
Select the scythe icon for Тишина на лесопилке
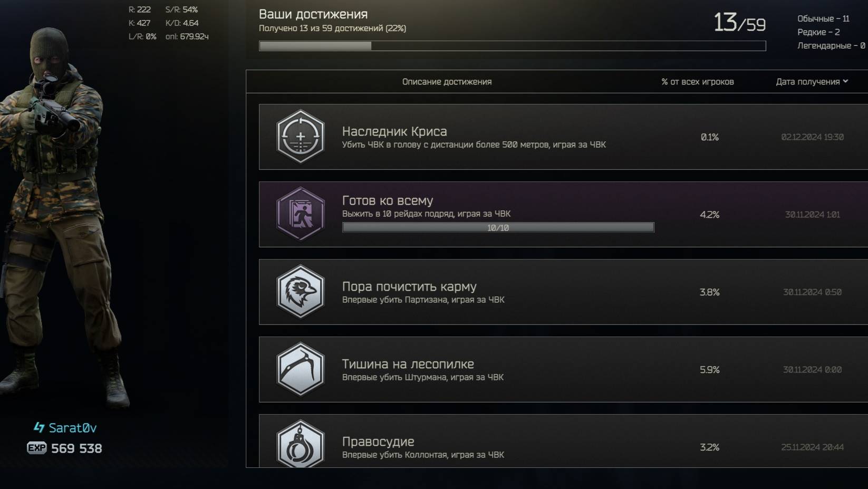point(300,369)
